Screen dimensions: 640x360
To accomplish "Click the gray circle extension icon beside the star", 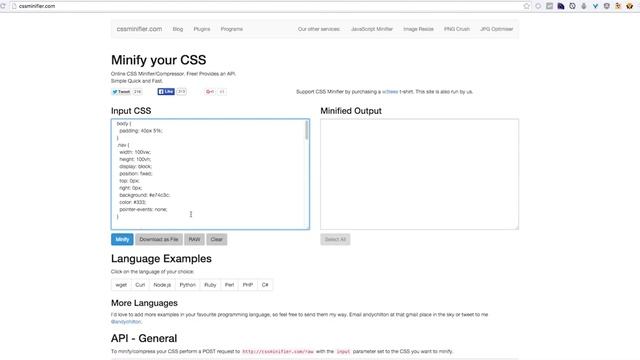I will click(538, 6).
